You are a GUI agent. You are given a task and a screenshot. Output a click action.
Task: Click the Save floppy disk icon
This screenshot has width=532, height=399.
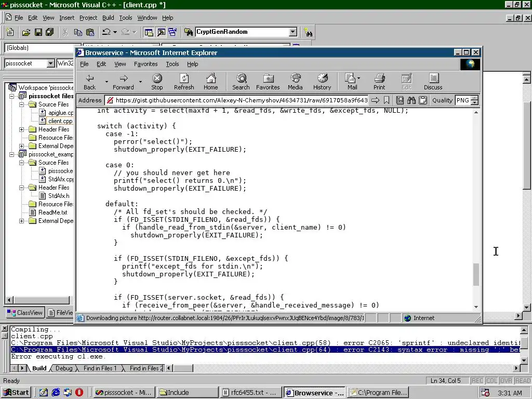click(x=38, y=32)
